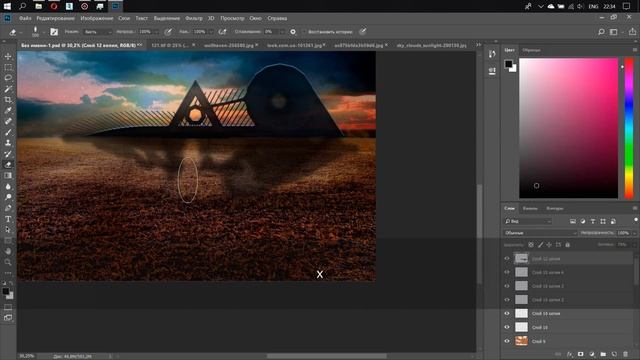Open the layer Fill slider arrow

pyautogui.click(x=634, y=244)
